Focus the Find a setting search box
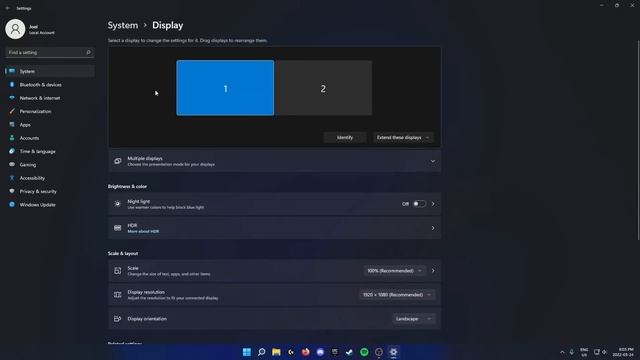Screen dimensions: 640x360 point(49,52)
